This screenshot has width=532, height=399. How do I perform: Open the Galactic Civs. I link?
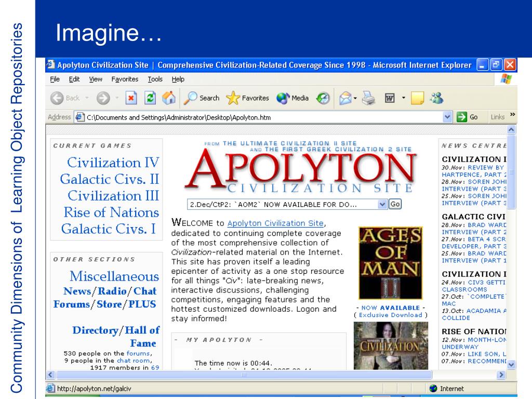click(108, 229)
